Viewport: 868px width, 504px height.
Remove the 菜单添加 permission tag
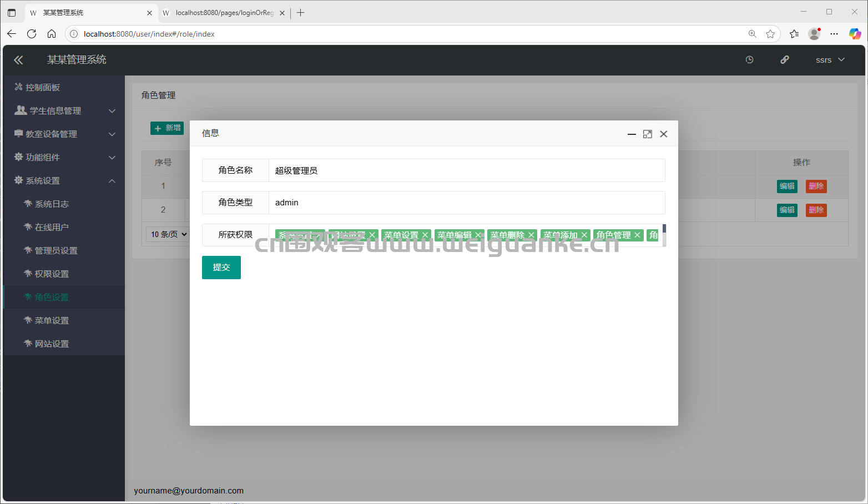tap(584, 235)
